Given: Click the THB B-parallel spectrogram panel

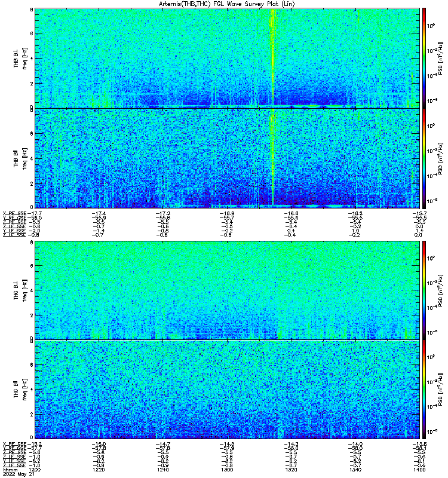Looking at the screenshot, I should pyautogui.click(x=228, y=158).
